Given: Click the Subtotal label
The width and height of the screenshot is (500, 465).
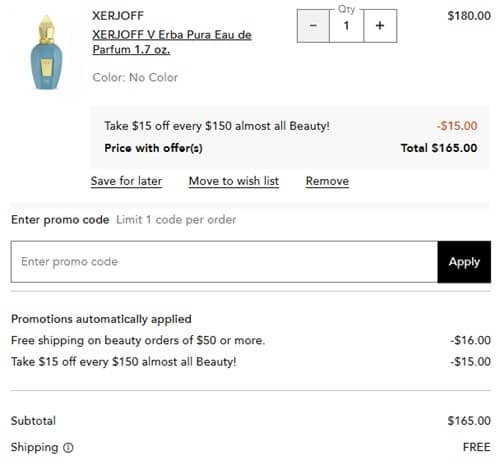Looking at the screenshot, I should (x=33, y=421).
